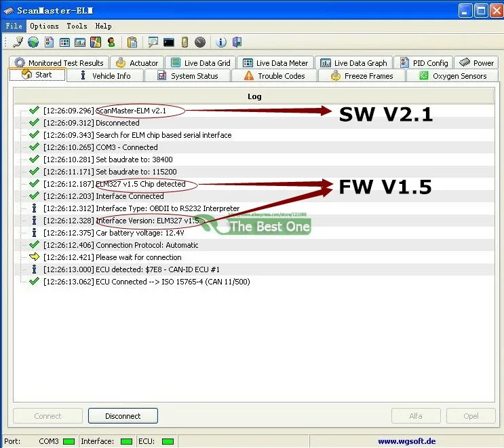Click the green checkmark beside 'Interface Connected'
The image size is (504, 448).
(x=34, y=195)
